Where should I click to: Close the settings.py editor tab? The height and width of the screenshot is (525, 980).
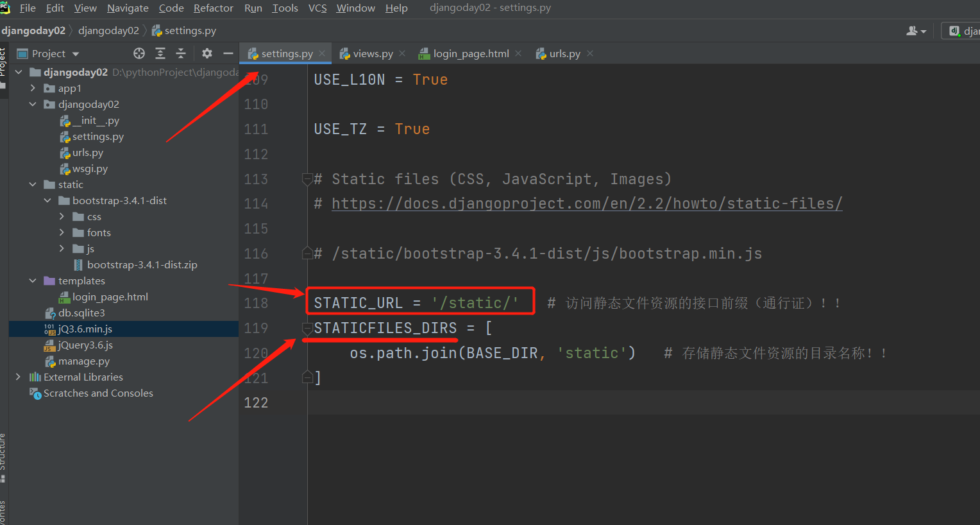click(x=322, y=54)
